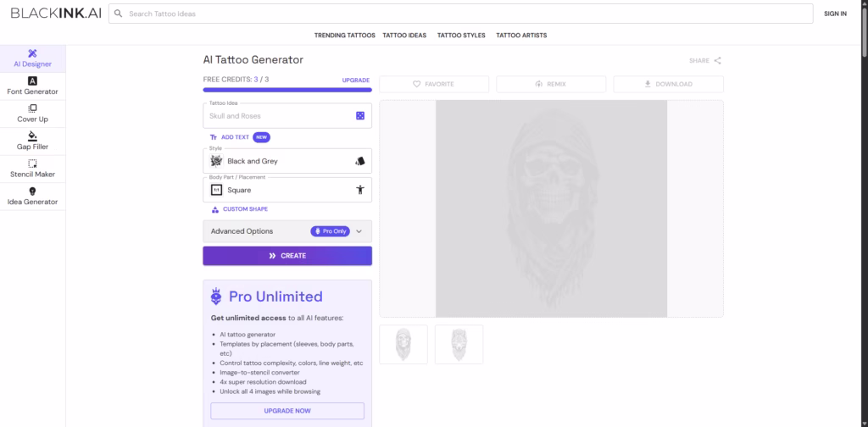The height and width of the screenshot is (427, 868).
Task: Select the second tattoo thumbnail
Action: coord(459,344)
